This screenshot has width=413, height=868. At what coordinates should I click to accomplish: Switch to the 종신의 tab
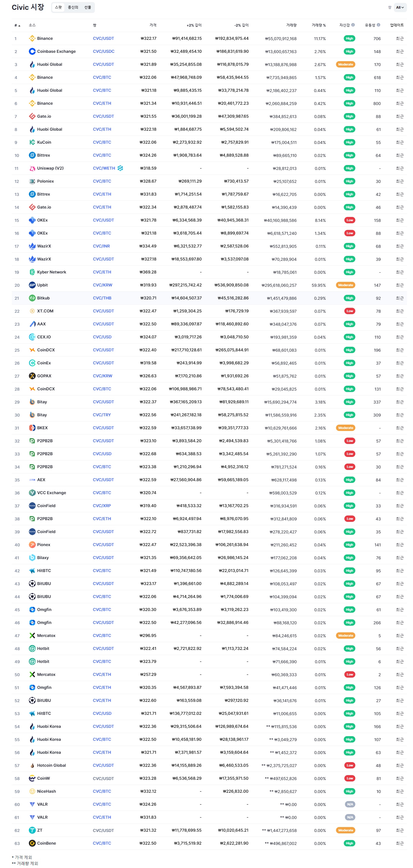click(x=73, y=8)
